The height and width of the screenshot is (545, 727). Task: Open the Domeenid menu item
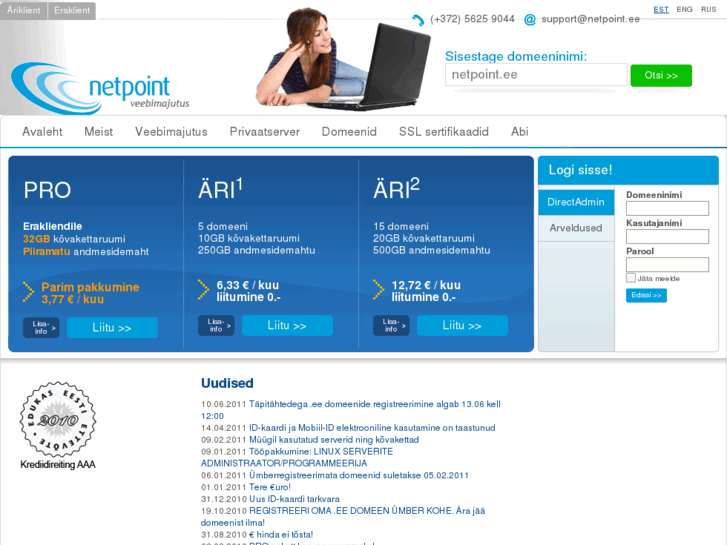(349, 132)
